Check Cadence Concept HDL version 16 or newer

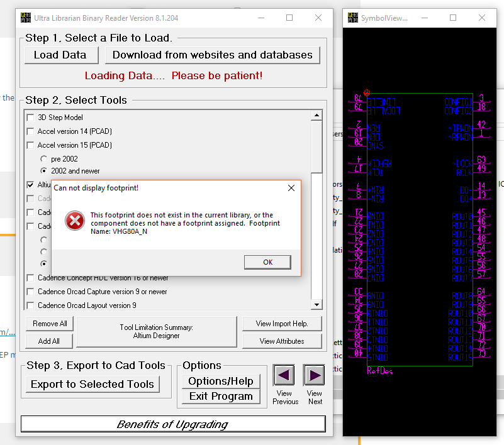coord(31,278)
